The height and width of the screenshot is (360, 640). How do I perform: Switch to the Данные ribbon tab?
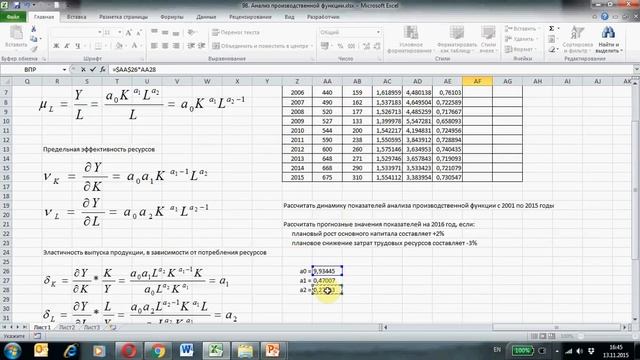(206, 17)
